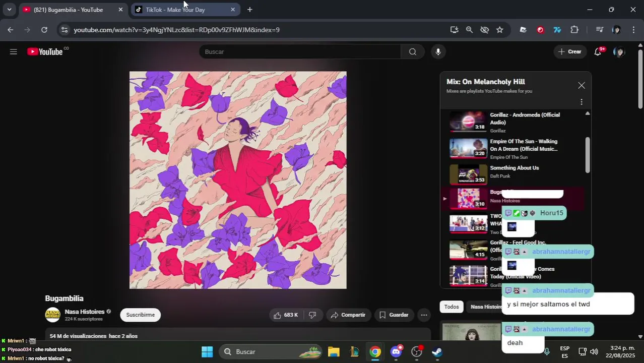Open League of Legends from the taskbar
Viewport: 644px width, 363px height.
point(354,352)
